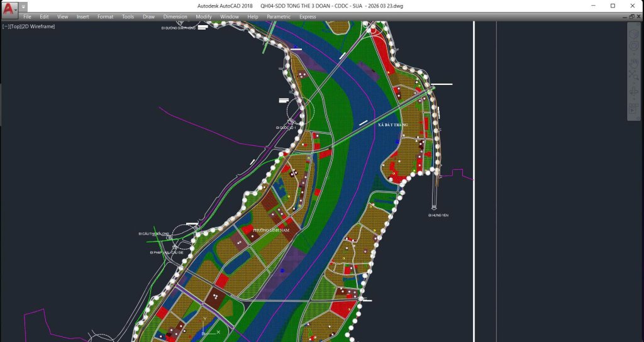Select the PHƯỜNG LĨNH NAM label in drawing

click(x=271, y=231)
